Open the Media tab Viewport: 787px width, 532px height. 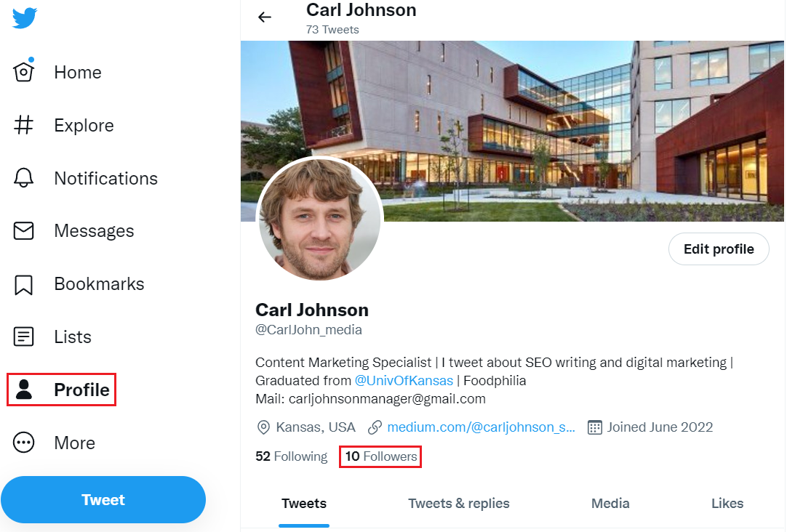(x=610, y=503)
